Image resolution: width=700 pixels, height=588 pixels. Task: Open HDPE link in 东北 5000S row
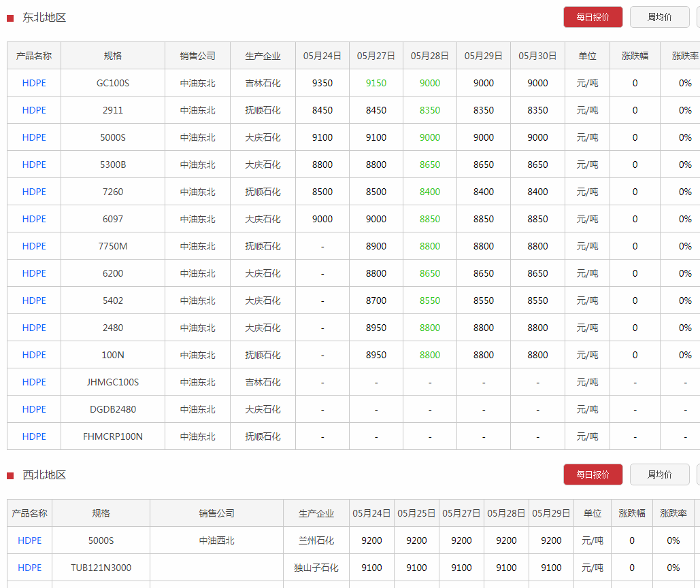click(34, 137)
